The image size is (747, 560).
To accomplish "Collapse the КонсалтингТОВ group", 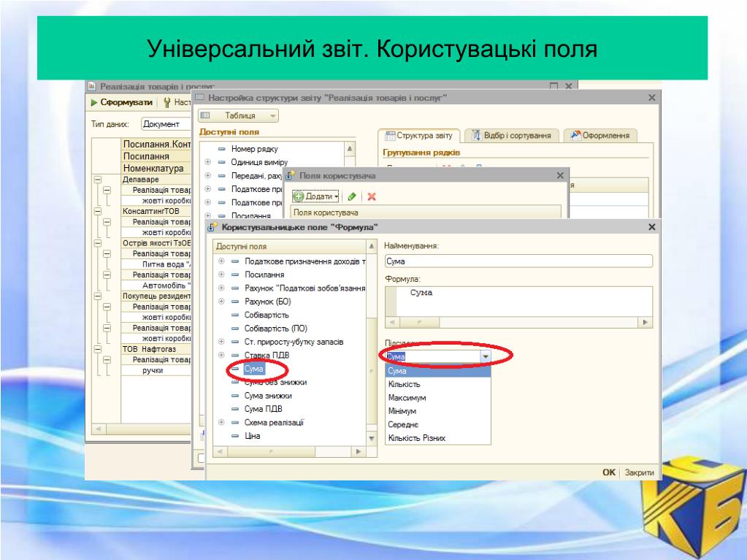I will 98,211.
